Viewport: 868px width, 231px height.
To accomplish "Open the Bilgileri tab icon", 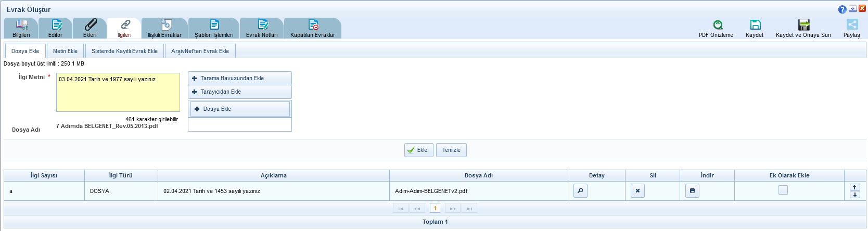I will [x=21, y=25].
